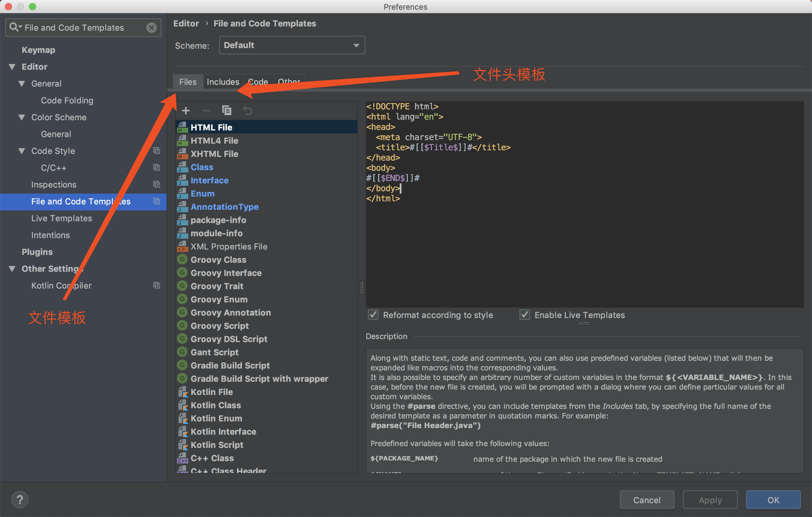Screen dimensions: 812x517
Task: Select the C++ Class icon
Action: coord(183,458)
